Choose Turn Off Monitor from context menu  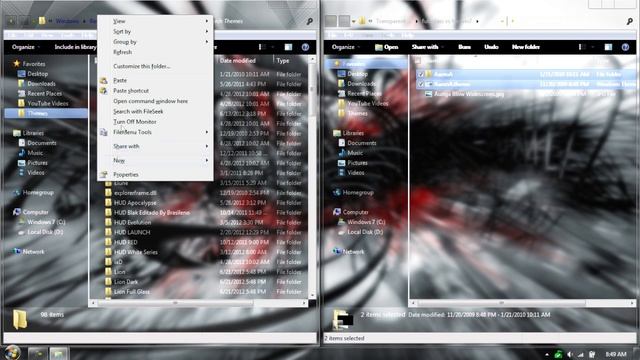coord(135,122)
